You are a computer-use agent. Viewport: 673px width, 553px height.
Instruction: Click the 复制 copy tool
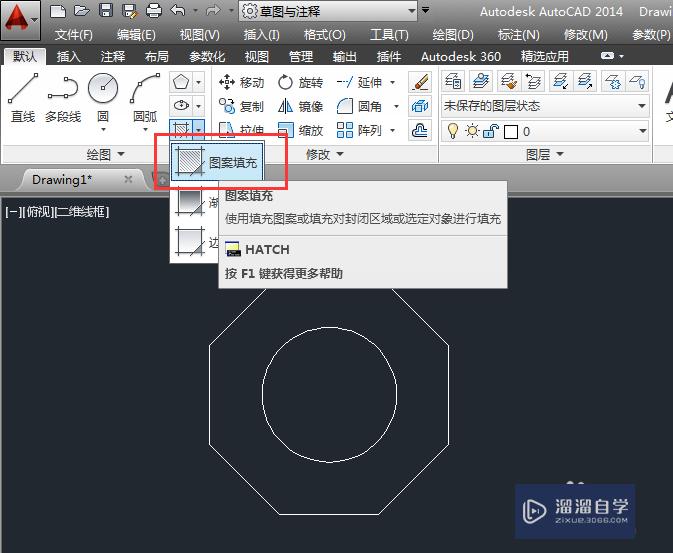[241, 106]
